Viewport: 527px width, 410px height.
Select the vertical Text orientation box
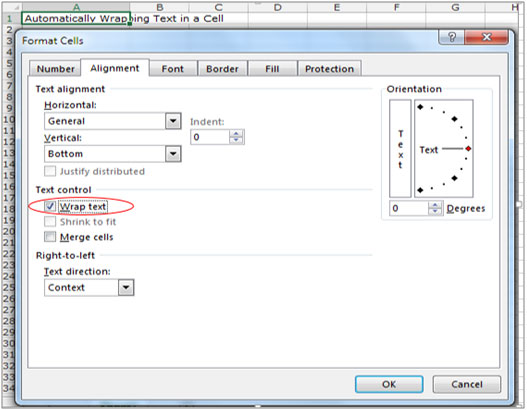pyautogui.click(x=400, y=149)
